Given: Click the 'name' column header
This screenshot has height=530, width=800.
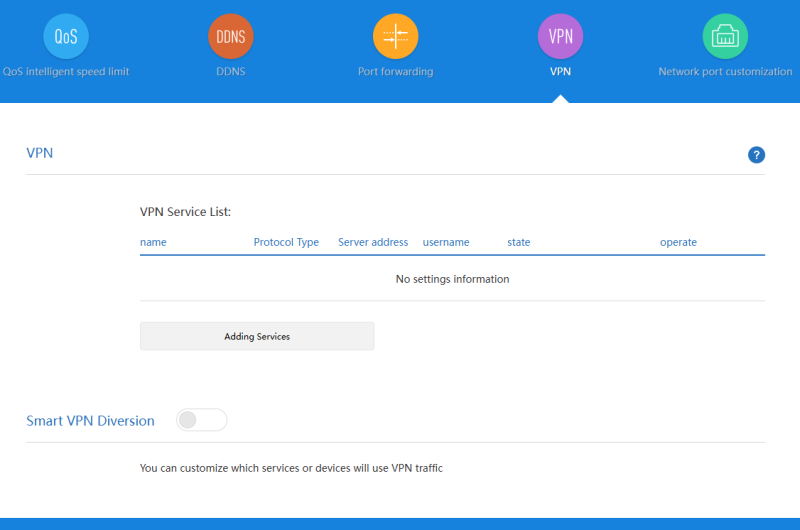Looking at the screenshot, I should pos(153,242).
